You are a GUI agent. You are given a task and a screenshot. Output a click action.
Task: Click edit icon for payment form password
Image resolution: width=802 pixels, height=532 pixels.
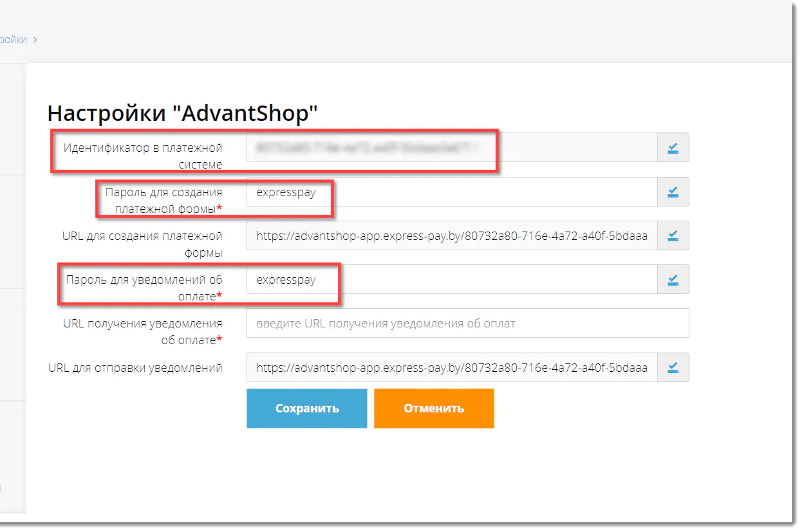673,192
